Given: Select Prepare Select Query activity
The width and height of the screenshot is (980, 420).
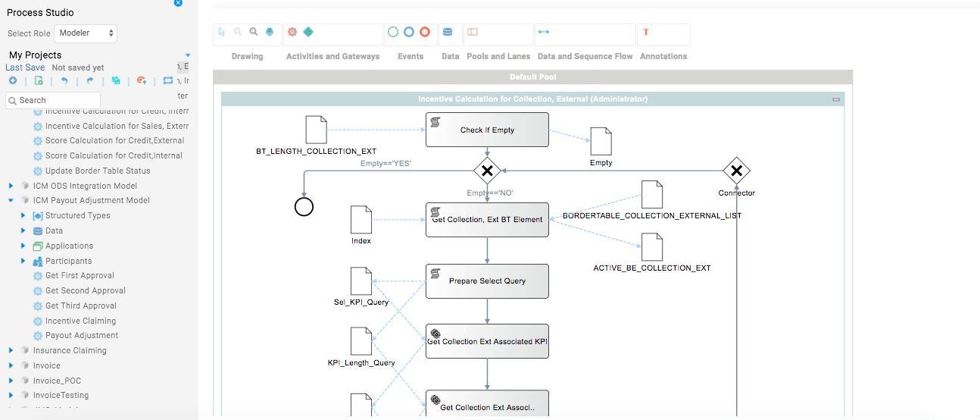Looking at the screenshot, I should pos(487,281).
